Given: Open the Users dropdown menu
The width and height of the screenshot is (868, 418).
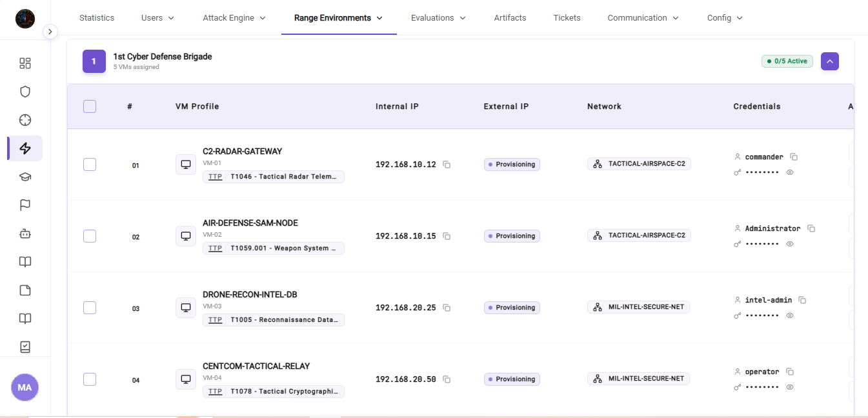Looking at the screenshot, I should click(x=158, y=18).
